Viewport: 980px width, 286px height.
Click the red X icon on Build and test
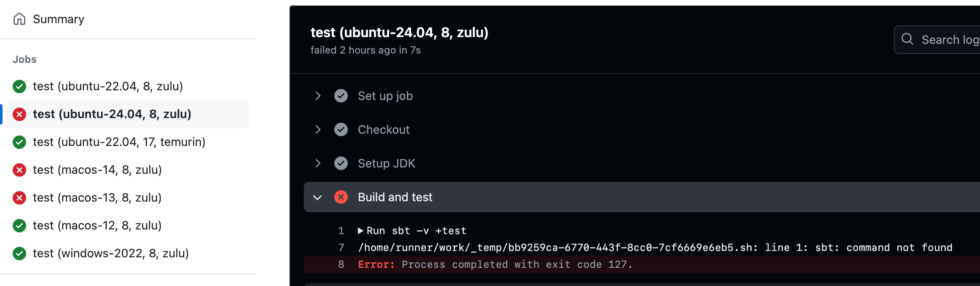(x=341, y=197)
